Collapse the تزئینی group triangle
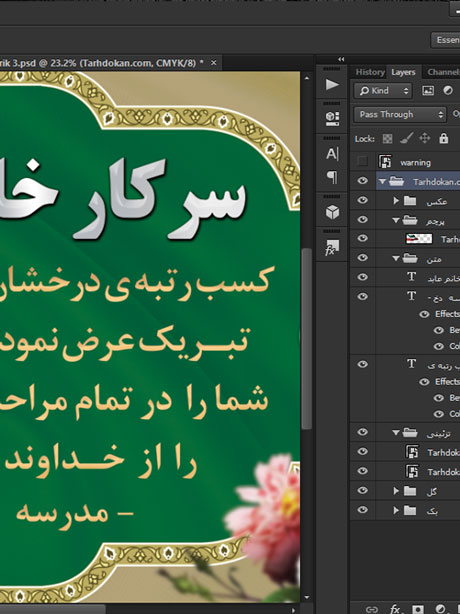 (396, 433)
